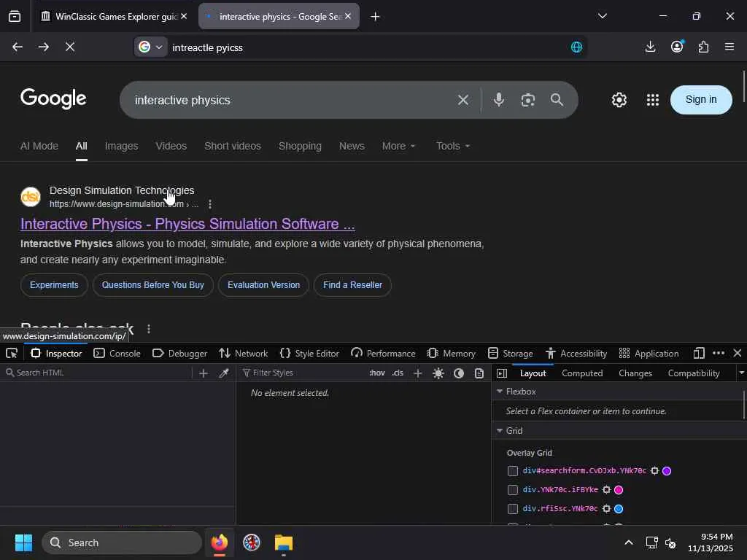Open the Accessibility panel

[576, 354]
